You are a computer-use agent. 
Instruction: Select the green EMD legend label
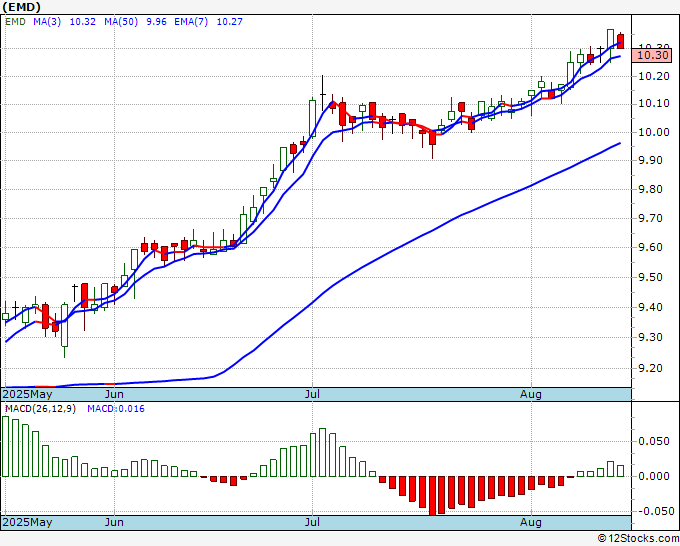coord(15,21)
